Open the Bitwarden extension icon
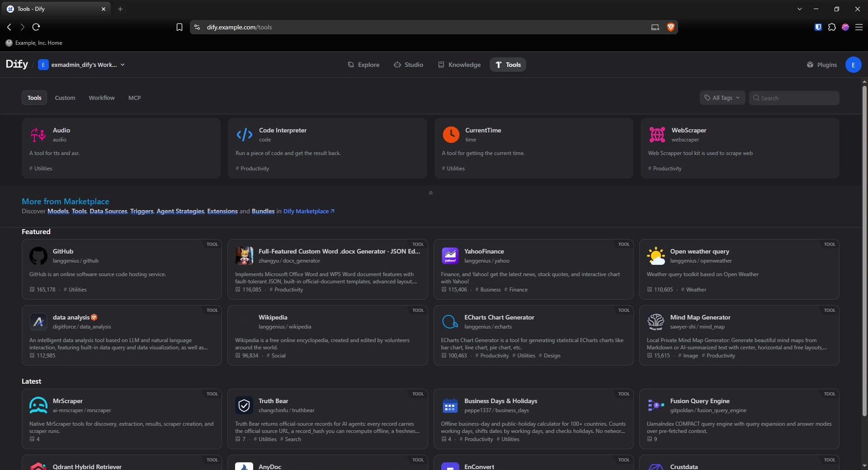 (x=818, y=27)
